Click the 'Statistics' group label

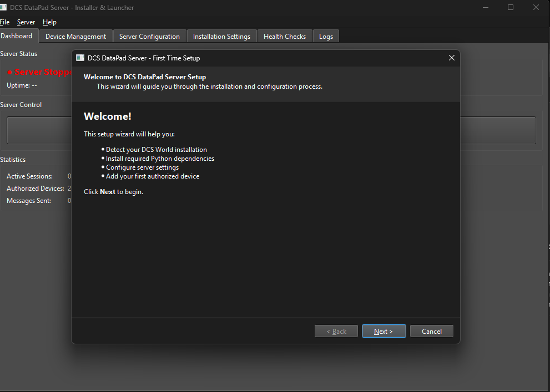[x=13, y=159]
